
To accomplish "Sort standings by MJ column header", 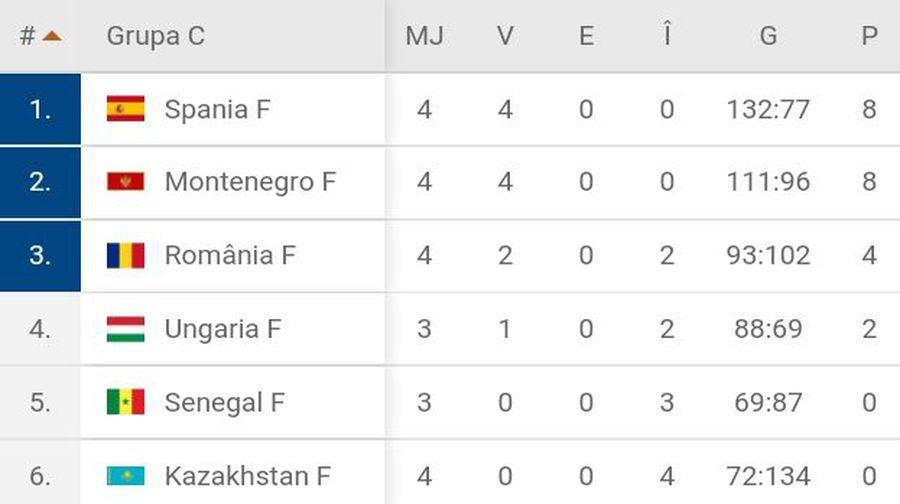I will pos(425,36).
